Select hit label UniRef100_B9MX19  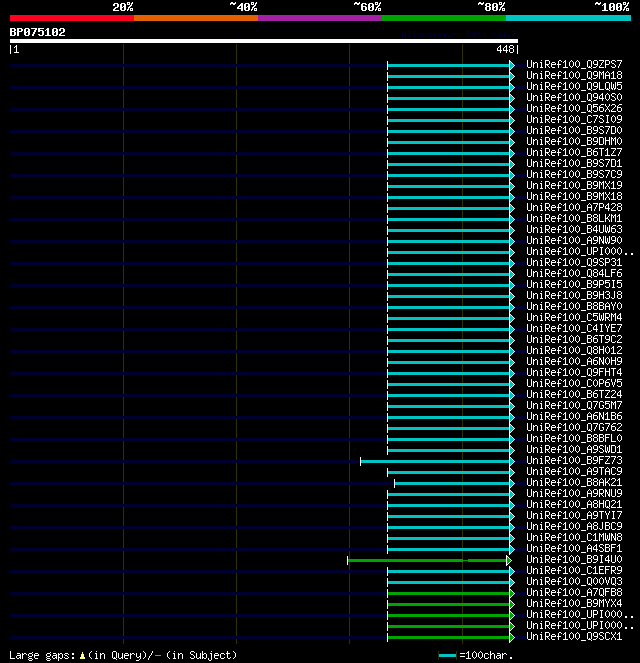[x=574, y=185]
